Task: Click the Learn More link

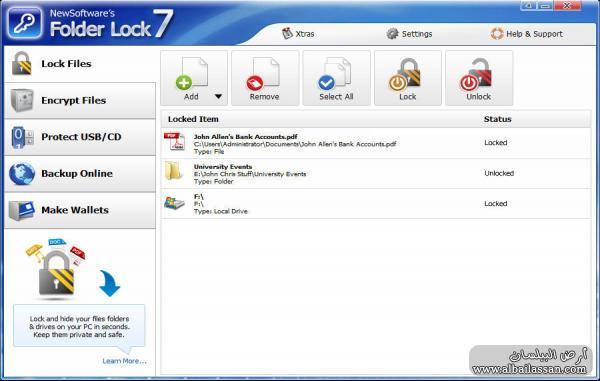Action: pos(124,361)
